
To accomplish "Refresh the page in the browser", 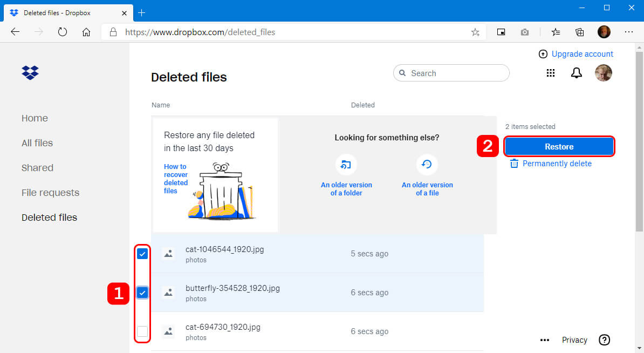I will 63,32.
